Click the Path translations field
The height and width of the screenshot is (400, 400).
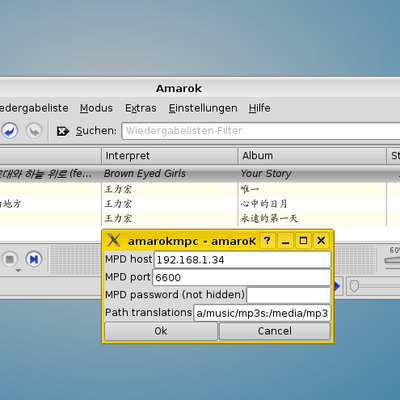262,313
